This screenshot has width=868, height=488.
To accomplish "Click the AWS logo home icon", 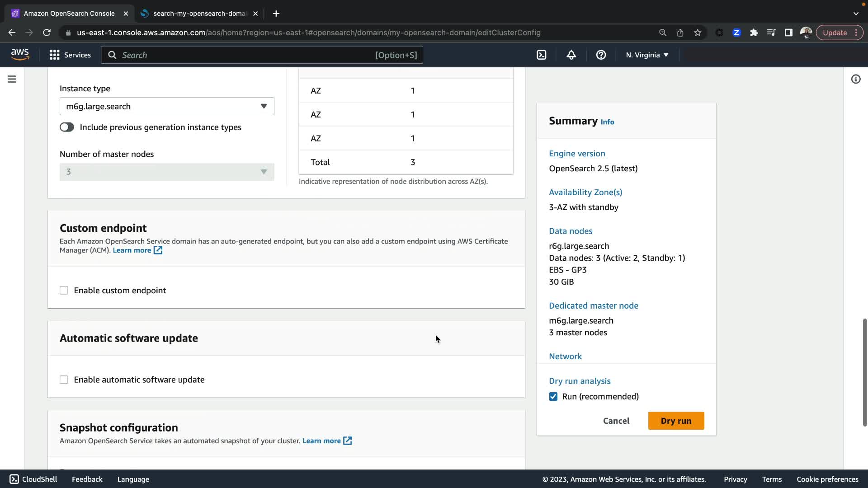I will pyautogui.click(x=20, y=55).
